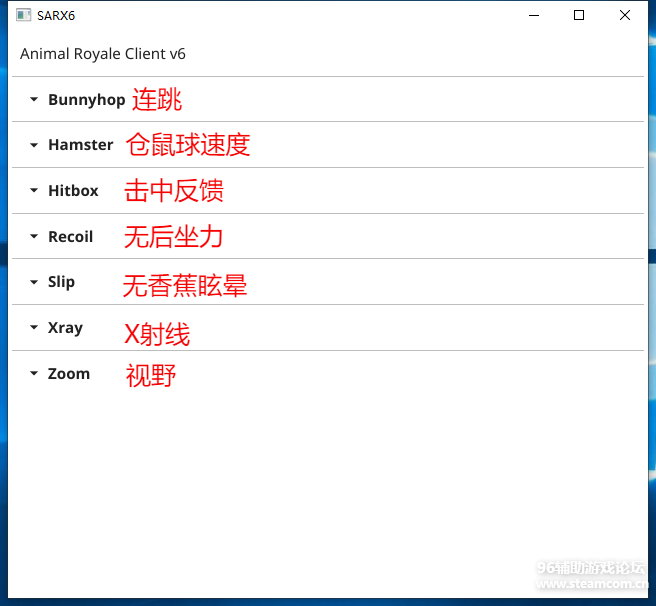Minimize the SARX6 window

point(533,15)
